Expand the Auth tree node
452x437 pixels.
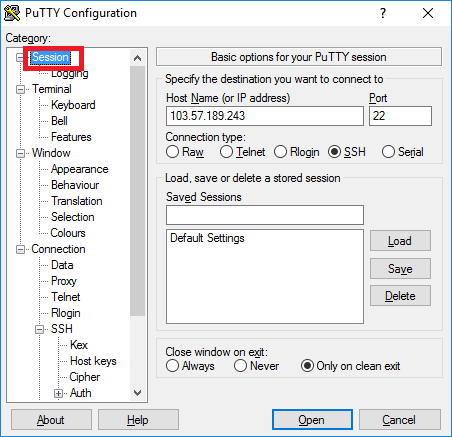pyautogui.click(x=58, y=393)
